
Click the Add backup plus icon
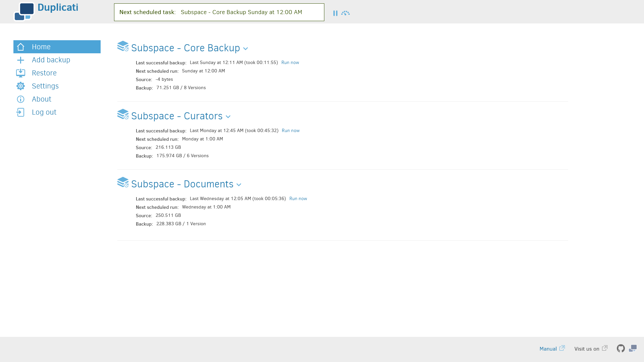pyautogui.click(x=21, y=60)
